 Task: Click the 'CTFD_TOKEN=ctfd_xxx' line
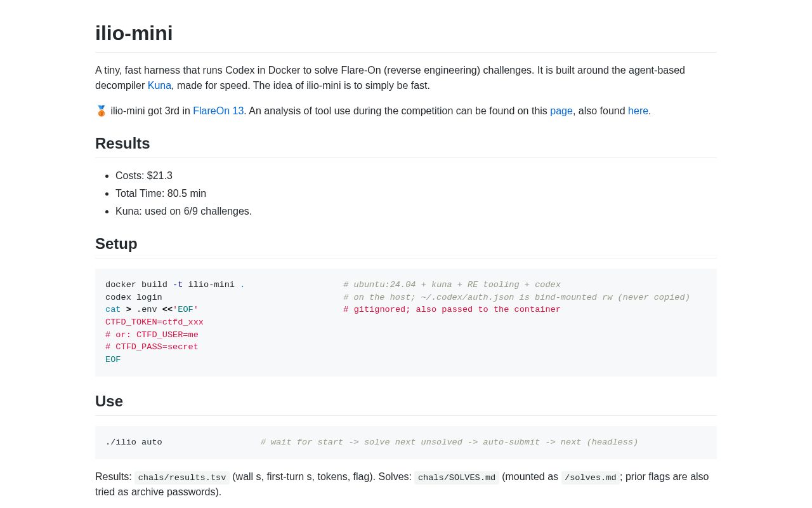[x=154, y=323]
